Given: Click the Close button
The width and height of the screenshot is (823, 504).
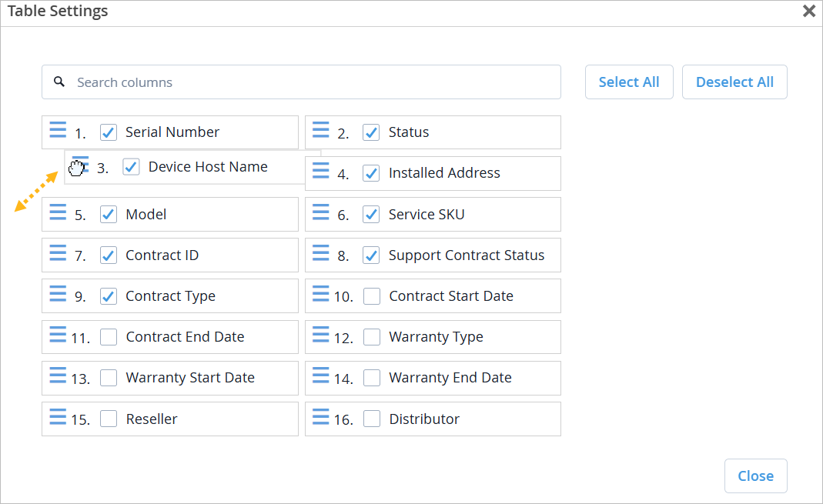Looking at the screenshot, I should click(x=755, y=476).
